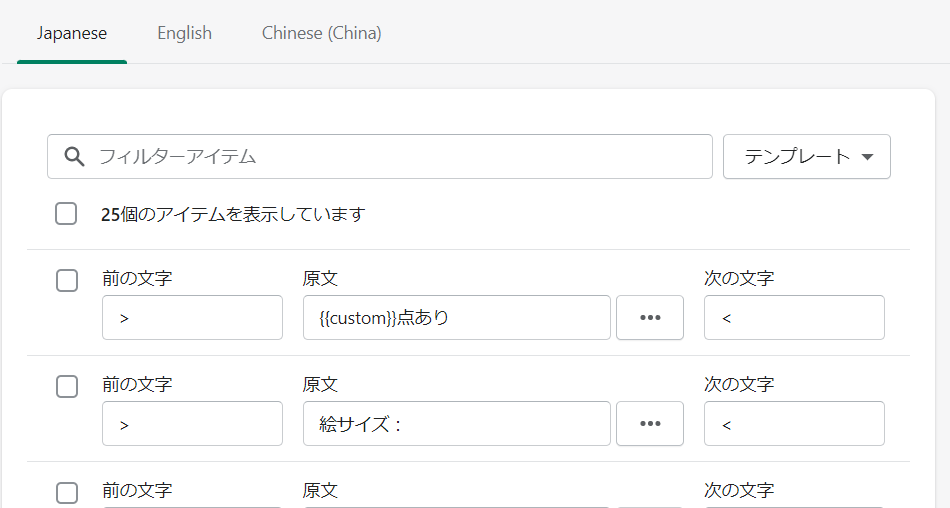
Task: Open the Chinese (China) tab
Action: click(322, 33)
